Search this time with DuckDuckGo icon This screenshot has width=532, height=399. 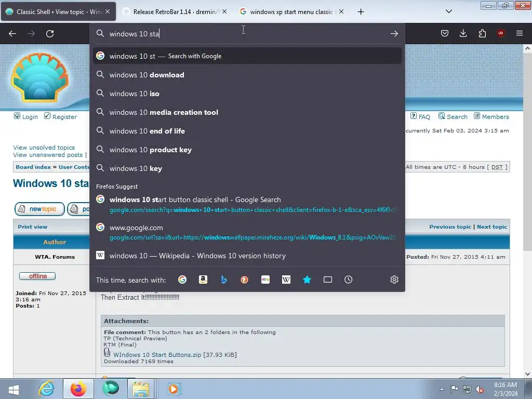click(244, 280)
